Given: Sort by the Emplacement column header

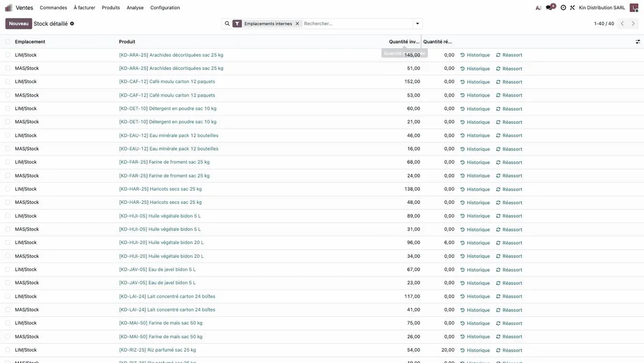Looking at the screenshot, I should click(30, 41).
